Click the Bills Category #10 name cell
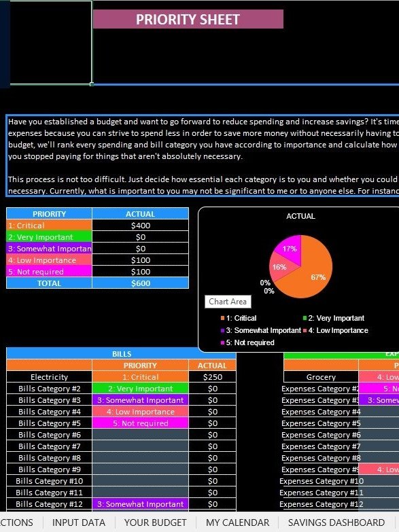Viewport: 399px width, 532px height. 49,481
